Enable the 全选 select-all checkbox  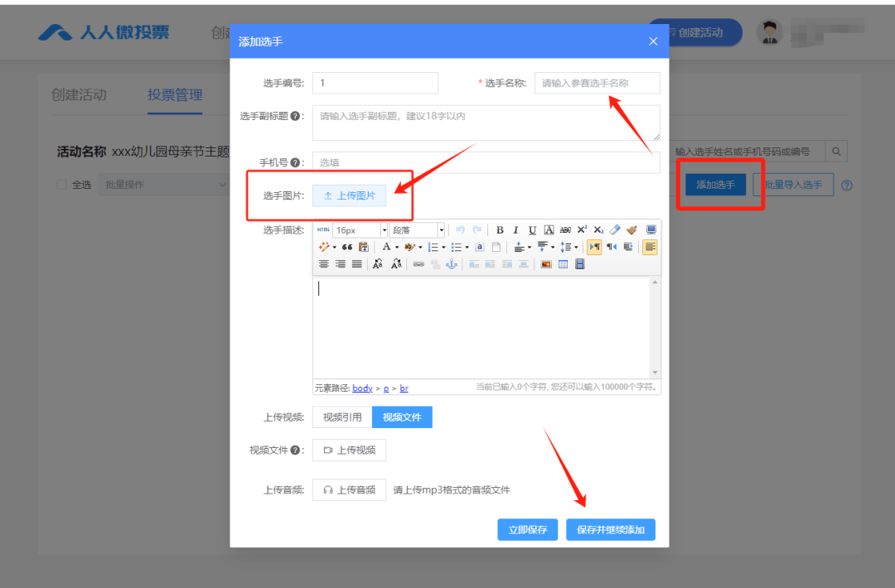[x=61, y=184]
